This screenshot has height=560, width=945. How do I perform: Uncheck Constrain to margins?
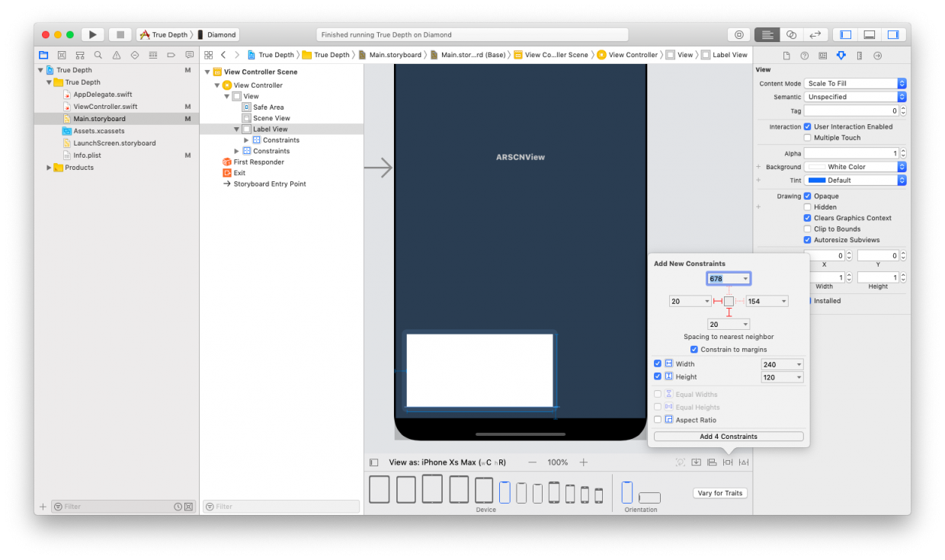coord(694,349)
